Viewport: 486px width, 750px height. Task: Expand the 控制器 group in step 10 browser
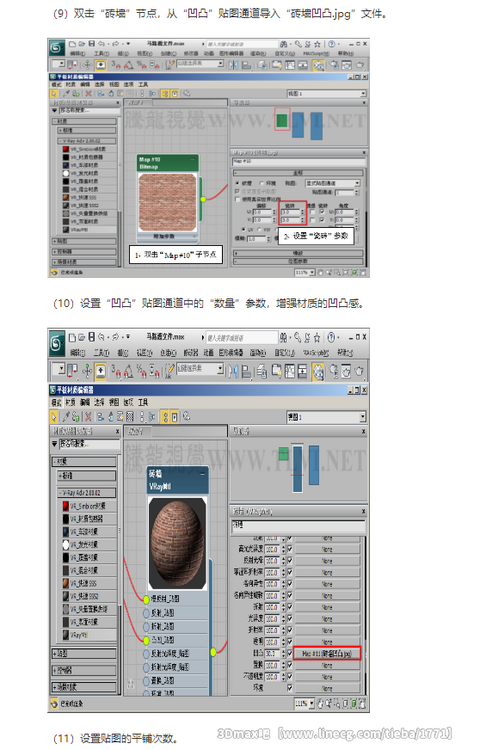point(84,671)
